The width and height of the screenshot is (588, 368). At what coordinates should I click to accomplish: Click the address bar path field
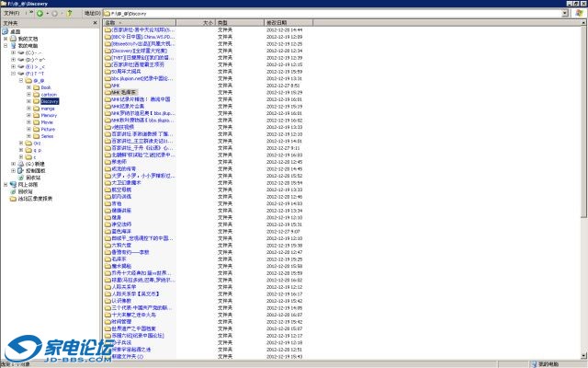point(332,14)
